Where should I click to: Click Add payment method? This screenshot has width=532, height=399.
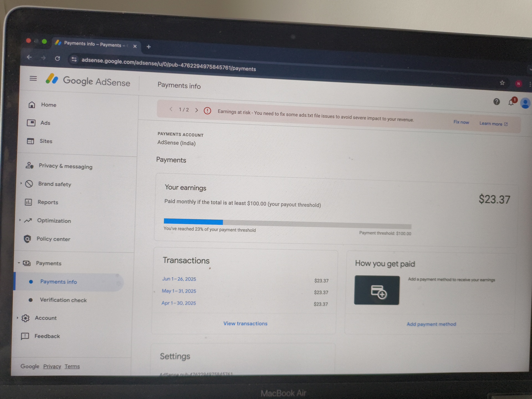(431, 324)
